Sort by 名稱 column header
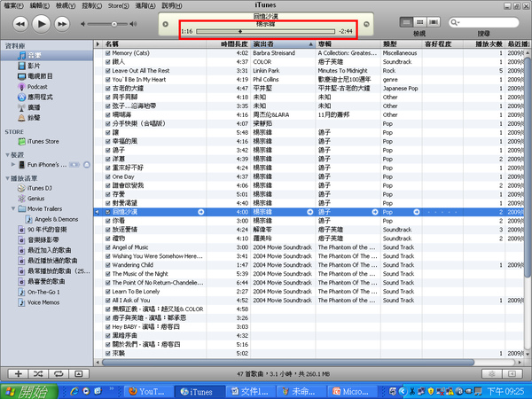Image resolution: width=532 pixels, height=399 pixels. tap(154, 43)
